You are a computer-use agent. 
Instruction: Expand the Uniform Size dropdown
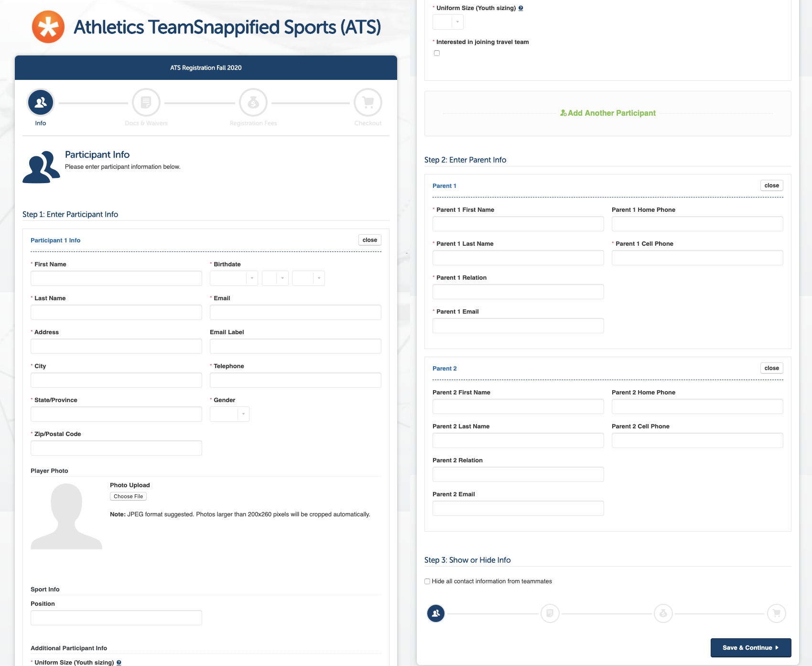tap(448, 22)
